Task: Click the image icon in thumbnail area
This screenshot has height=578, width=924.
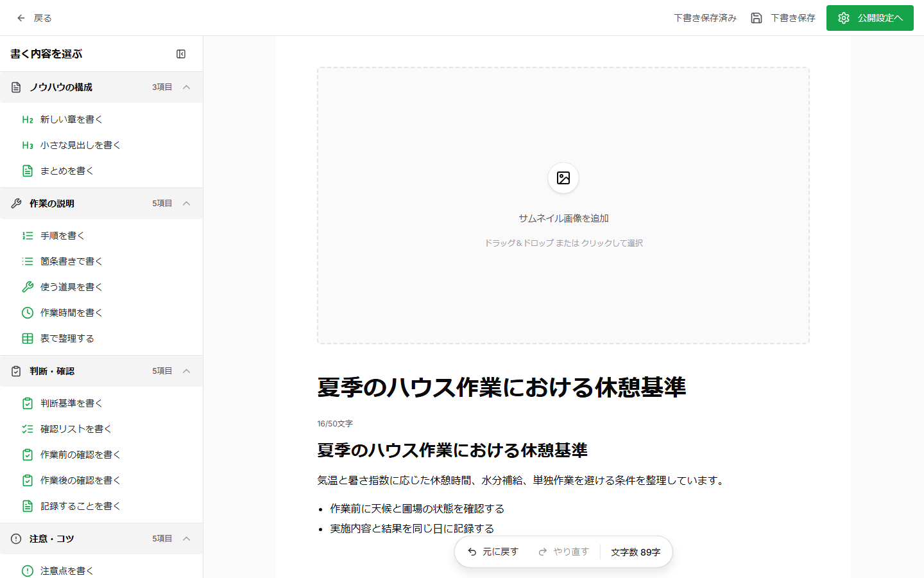Action: (563, 178)
